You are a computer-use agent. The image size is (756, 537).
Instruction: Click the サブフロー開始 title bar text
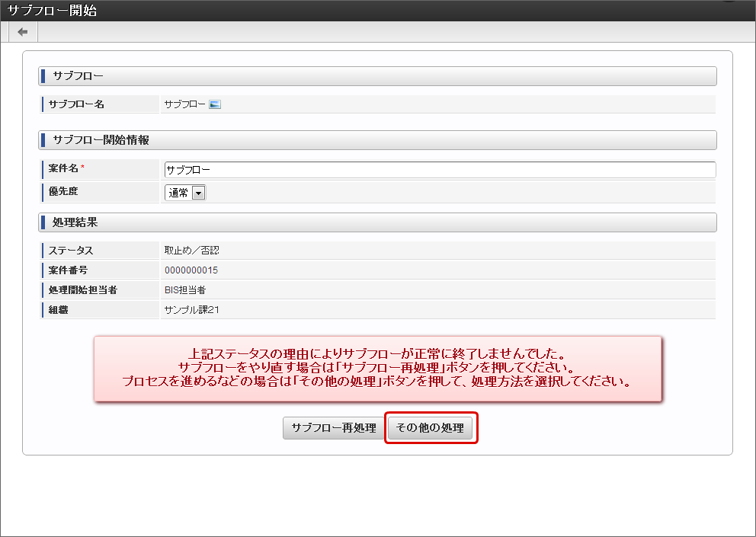(x=52, y=10)
